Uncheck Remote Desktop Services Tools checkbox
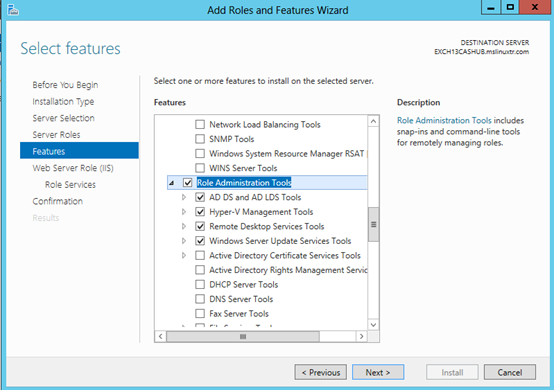 (200, 226)
